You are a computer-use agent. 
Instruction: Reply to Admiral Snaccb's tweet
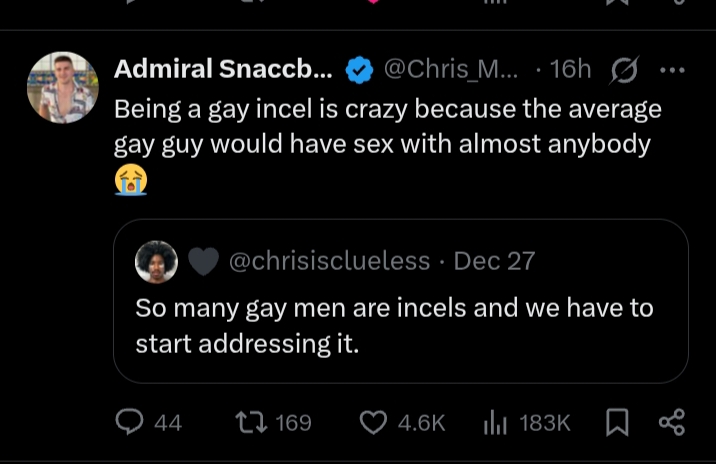coord(130,423)
